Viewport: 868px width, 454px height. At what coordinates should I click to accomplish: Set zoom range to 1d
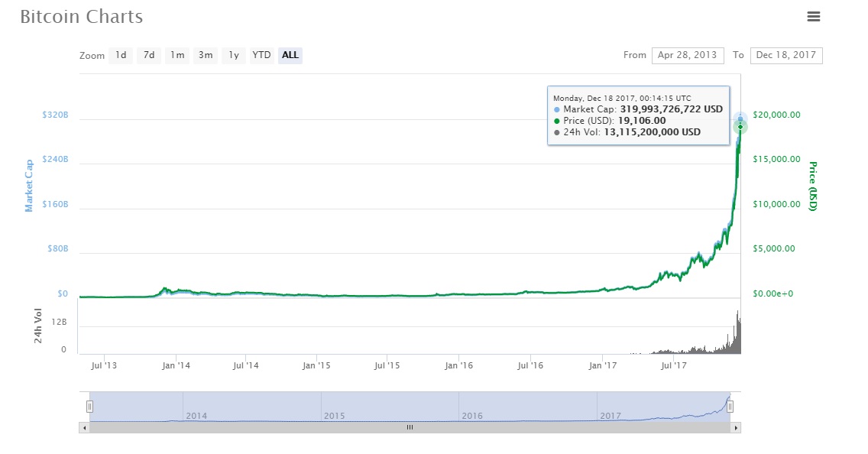click(x=121, y=55)
